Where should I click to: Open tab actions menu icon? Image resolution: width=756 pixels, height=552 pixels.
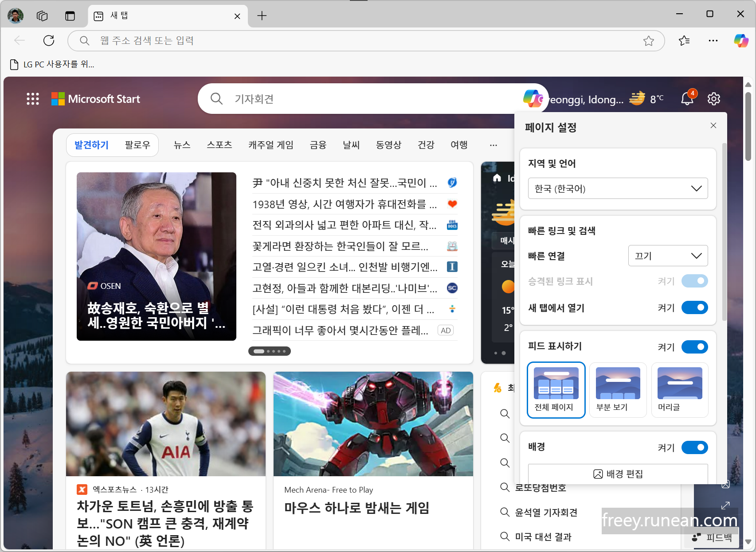[x=70, y=16]
